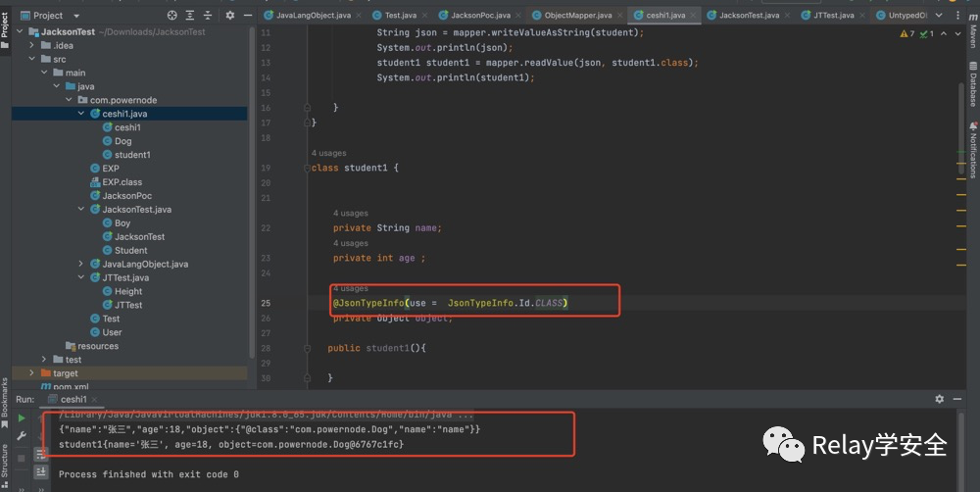Switch to ObjectMapper.java tab
Viewport: 980px width, 492px height.
577,15
